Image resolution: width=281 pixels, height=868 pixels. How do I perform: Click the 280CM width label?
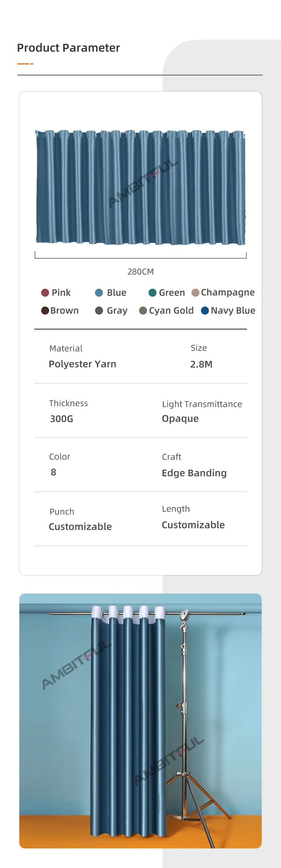pos(140,272)
